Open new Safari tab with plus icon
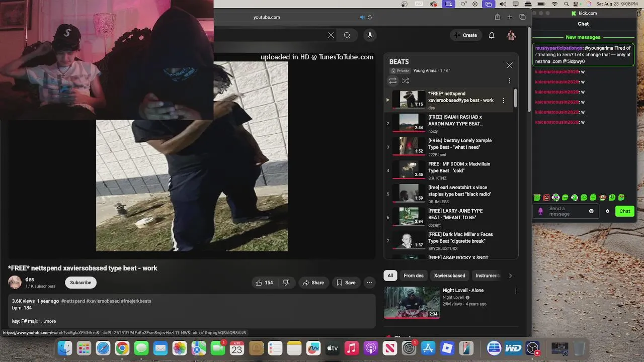Image resolution: width=644 pixels, height=362 pixels. 510,17
